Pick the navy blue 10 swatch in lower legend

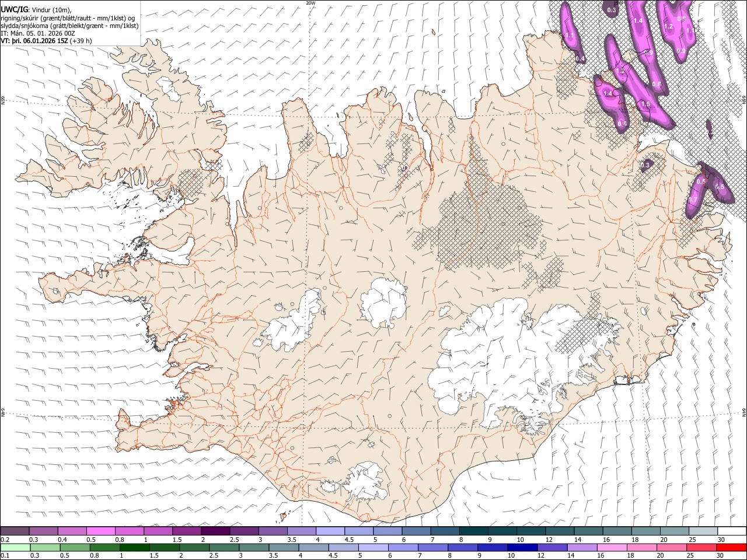(522, 547)
